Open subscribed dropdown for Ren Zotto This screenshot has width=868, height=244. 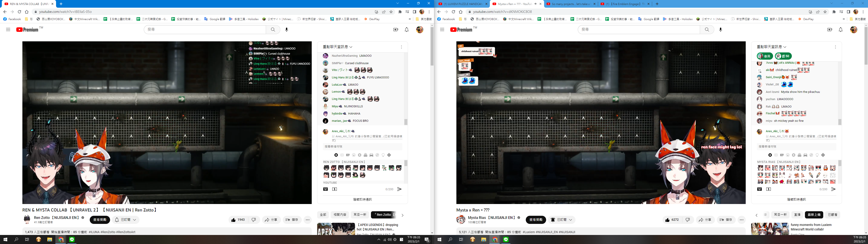tap(126, 220)
